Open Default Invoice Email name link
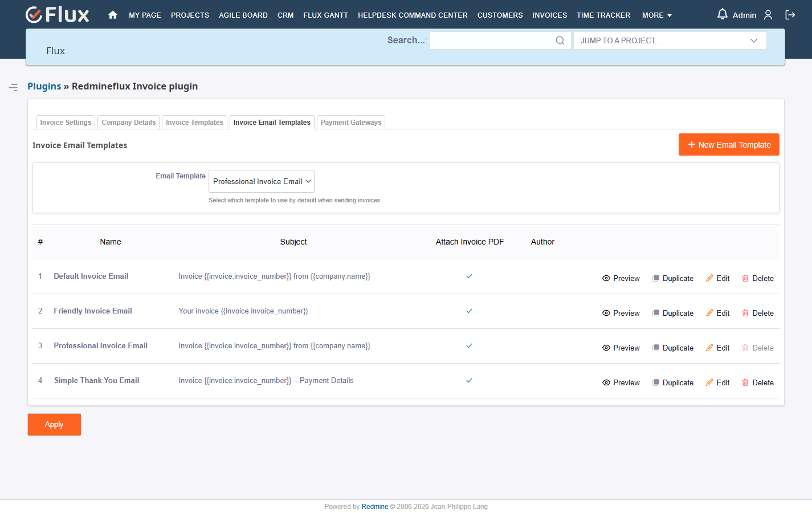812x513 pixels. (91, 276)
